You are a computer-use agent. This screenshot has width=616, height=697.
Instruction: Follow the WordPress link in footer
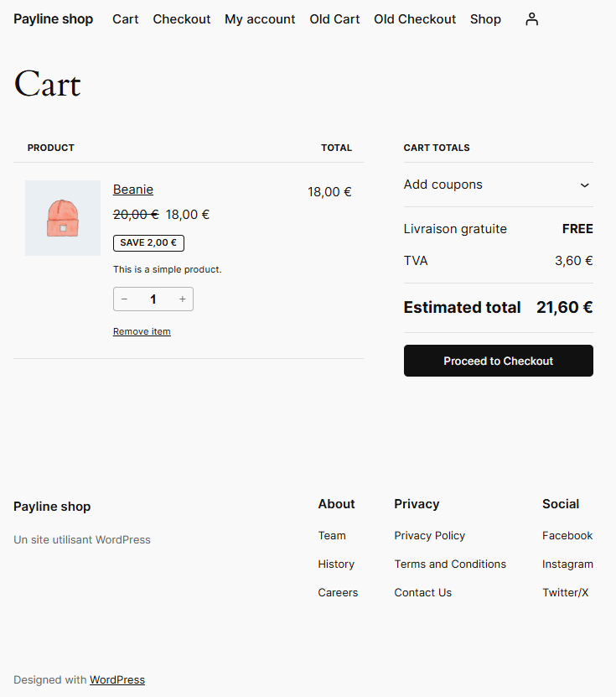pyautogui.click(x=117, y=680)
